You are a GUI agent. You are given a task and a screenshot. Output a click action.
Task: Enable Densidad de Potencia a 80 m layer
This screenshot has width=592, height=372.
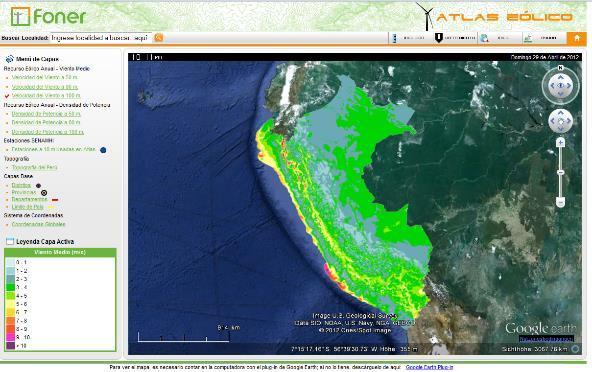[46, 122]
